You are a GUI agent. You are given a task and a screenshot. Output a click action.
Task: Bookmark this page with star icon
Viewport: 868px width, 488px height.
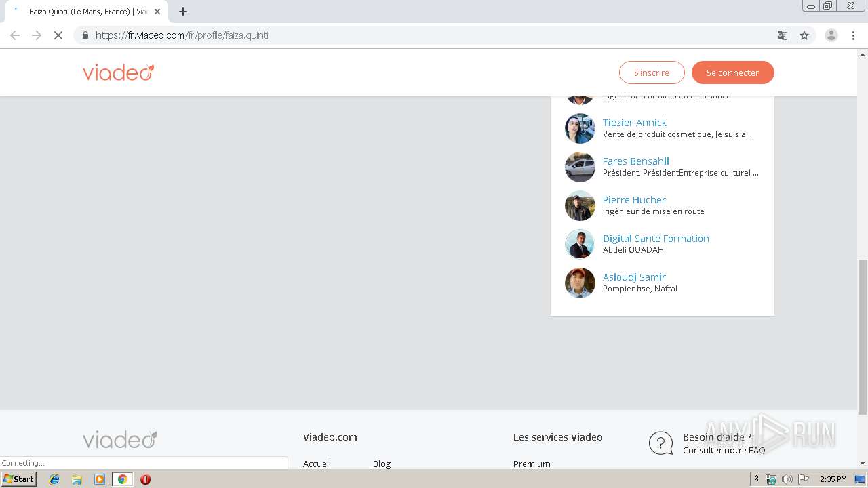pyautogui.click(x=804, y=35)
